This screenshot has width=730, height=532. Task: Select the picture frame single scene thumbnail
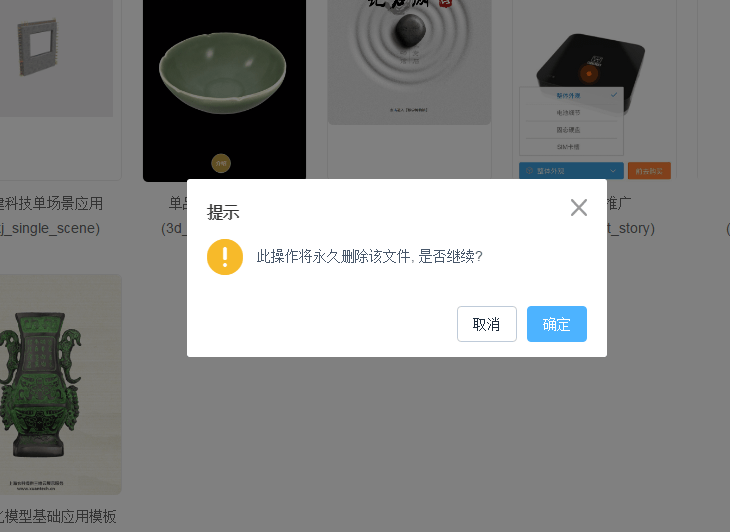[x=56, y=58]
